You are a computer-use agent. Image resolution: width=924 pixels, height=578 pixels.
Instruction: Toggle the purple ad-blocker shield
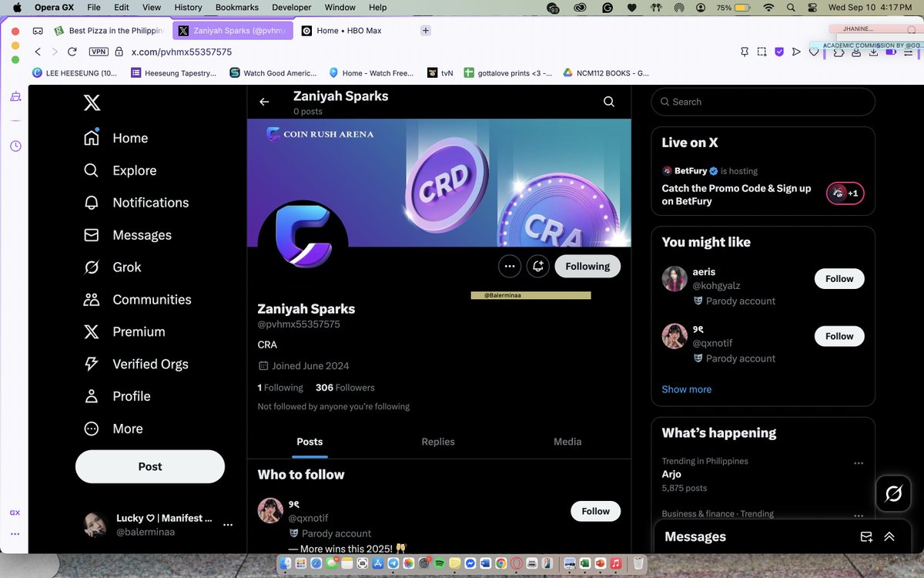(x=779, y=52)
